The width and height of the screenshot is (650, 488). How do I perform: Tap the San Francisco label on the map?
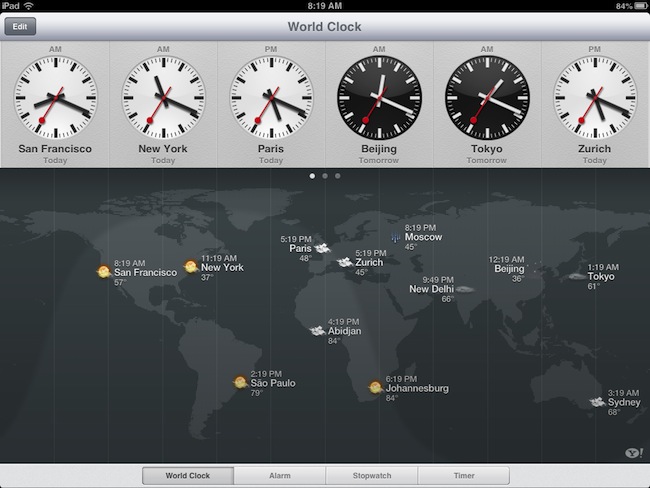pyautogui.click(x=146, y=272)
